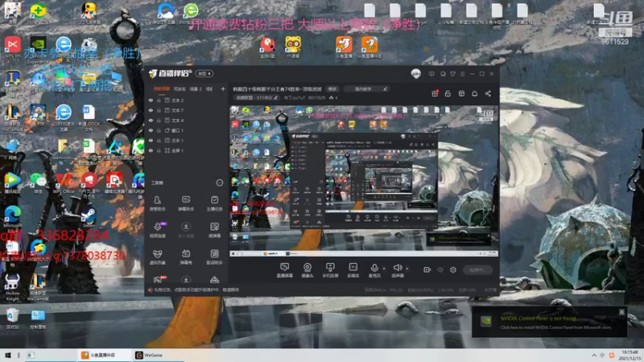Click the 扬声器 speaker icon

click(397, 268)
